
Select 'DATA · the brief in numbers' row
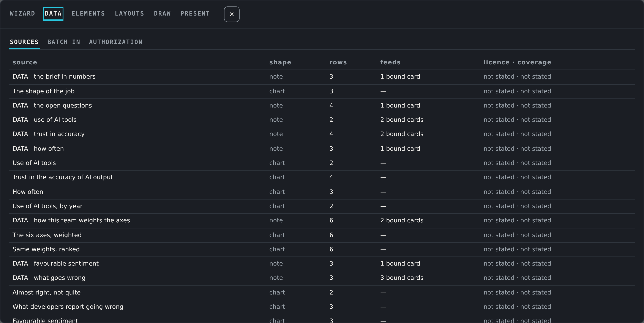[x=322, y=77]
